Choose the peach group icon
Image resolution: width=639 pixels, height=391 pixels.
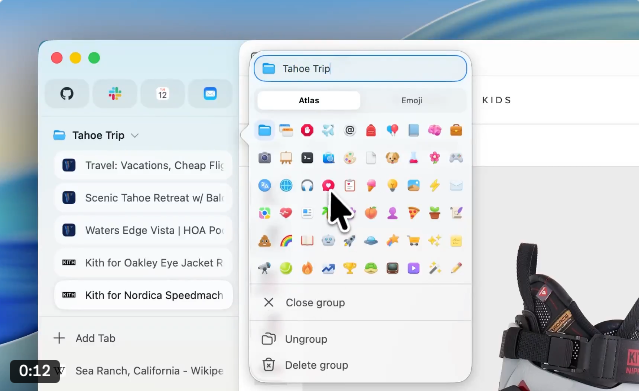[x=371, y=213]
